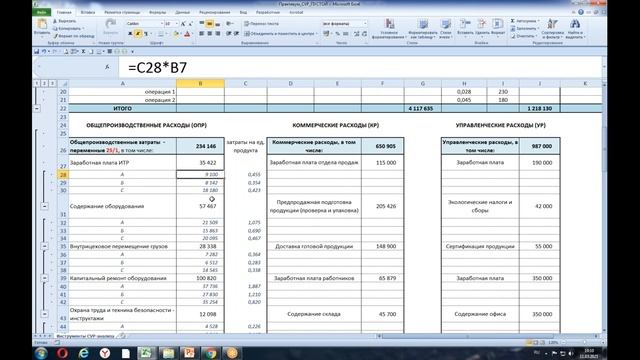The height and width of the screenshot is (360, 640).
Task: Switch to the Вставка (Insert) tab
Action: tap(88, 12)
